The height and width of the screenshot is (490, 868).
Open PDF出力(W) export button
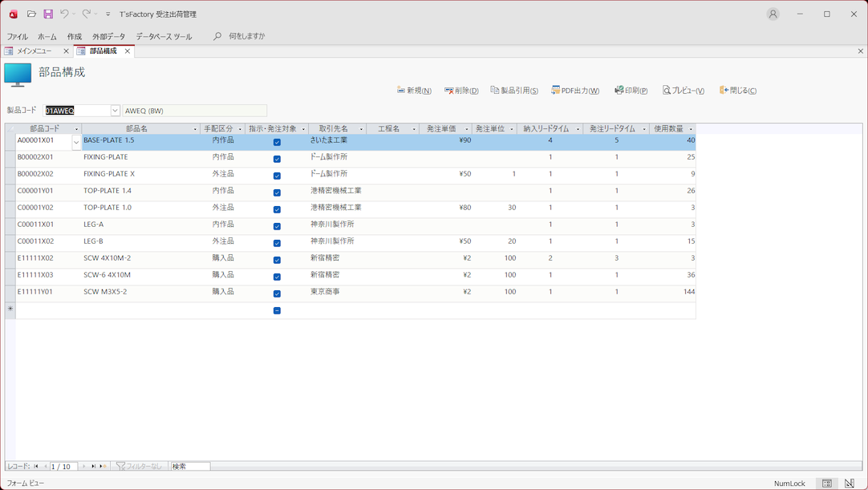575,91
